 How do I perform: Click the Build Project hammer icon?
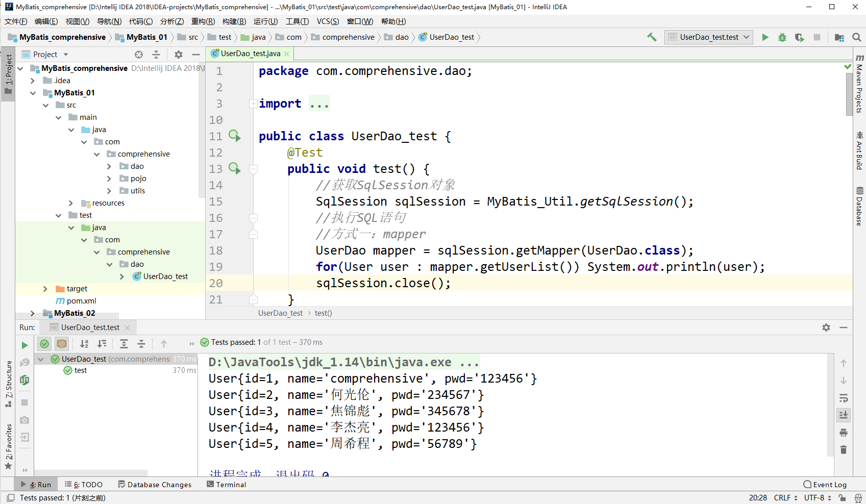tap(652, 37)
